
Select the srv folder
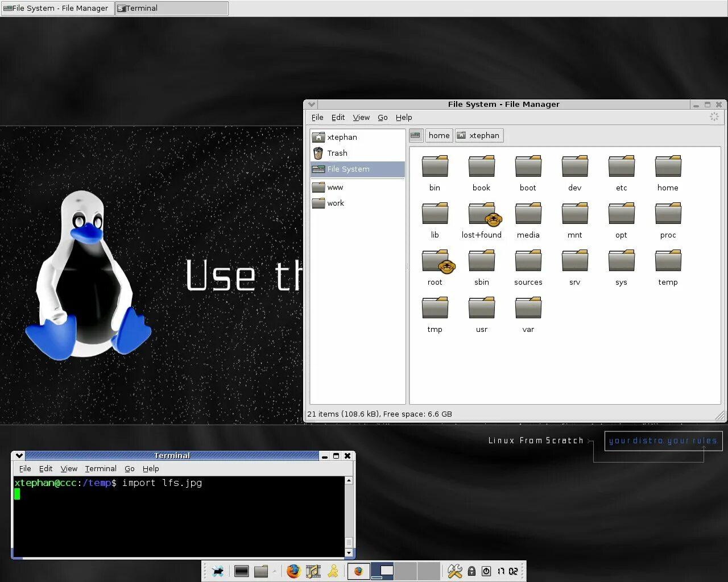[x=575, y=267]
